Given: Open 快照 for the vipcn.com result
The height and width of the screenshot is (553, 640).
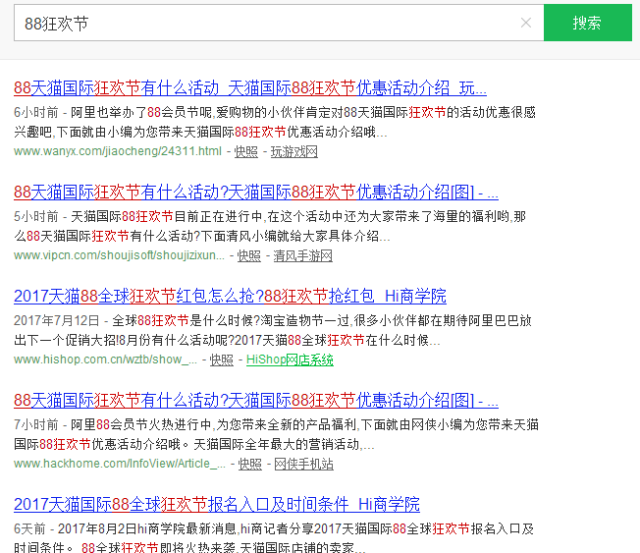Looking at the screenshot, I should pyautogui.click(x=249, y=256).
